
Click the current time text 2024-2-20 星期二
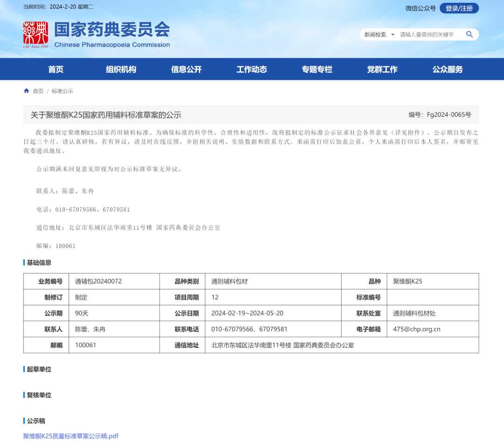72,7
